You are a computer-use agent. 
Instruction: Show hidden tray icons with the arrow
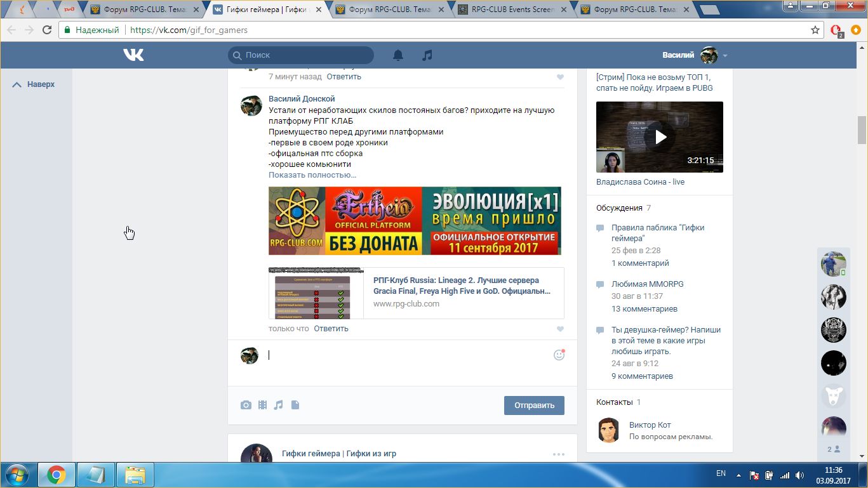[738, 475]
